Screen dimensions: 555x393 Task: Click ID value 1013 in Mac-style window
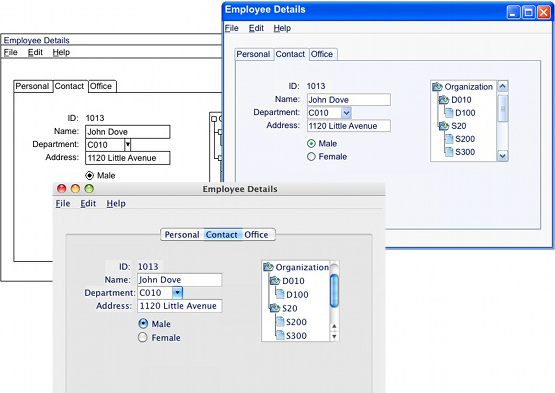pos(148,266)
